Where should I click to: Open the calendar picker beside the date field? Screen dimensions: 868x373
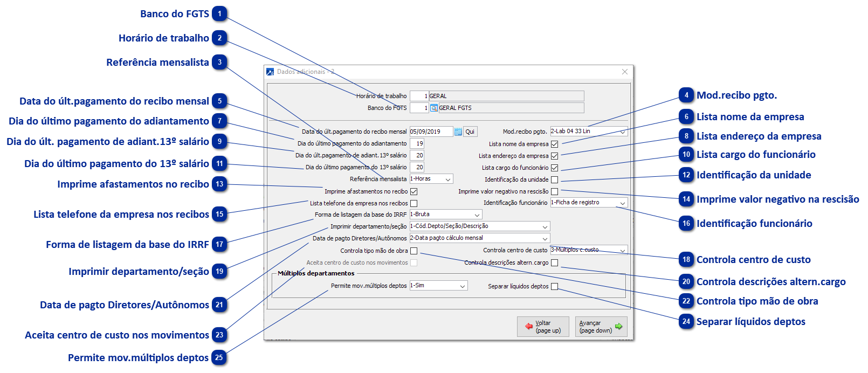[x=458, y=132]
